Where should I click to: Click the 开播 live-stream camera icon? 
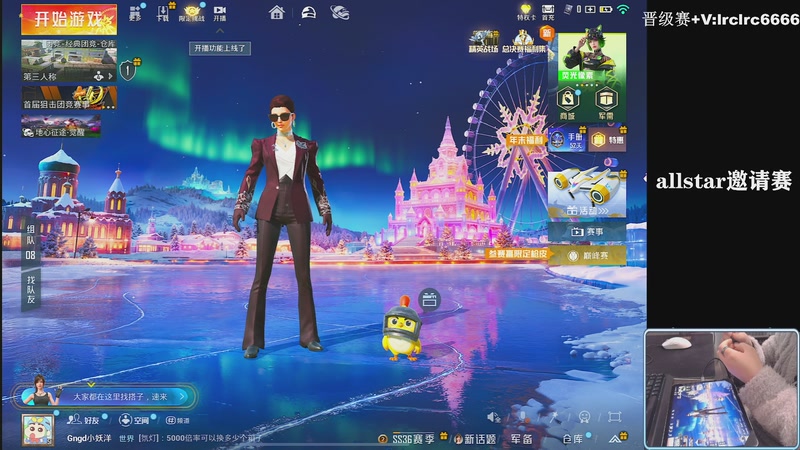click(220, 13)
